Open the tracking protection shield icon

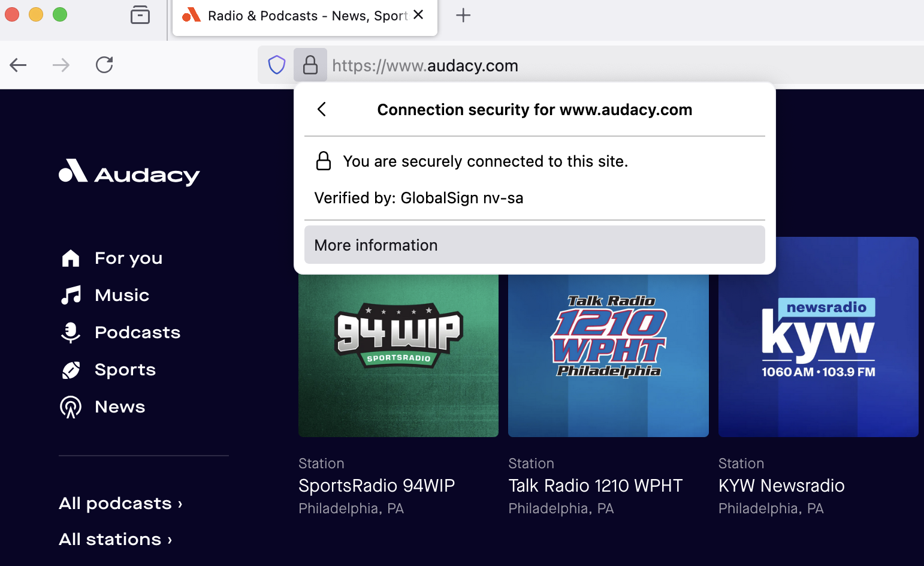[x=276, y=65]
